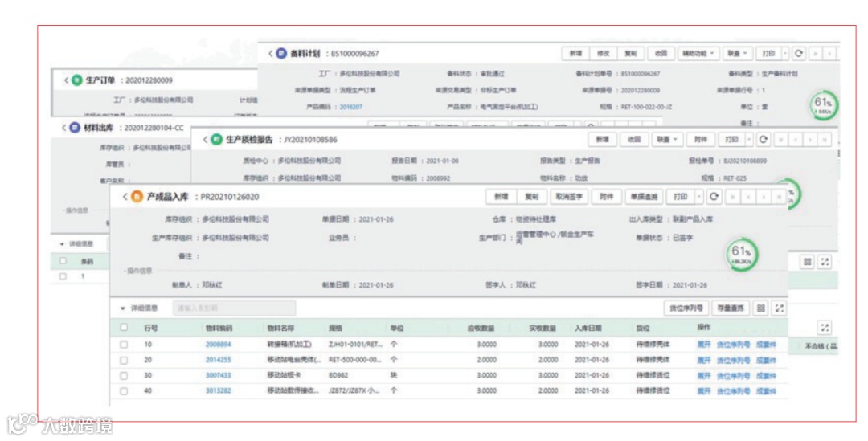Go back from 材料出库 window arrow
This screenshot has height=441, width=868.
click(x=63, y=128)
